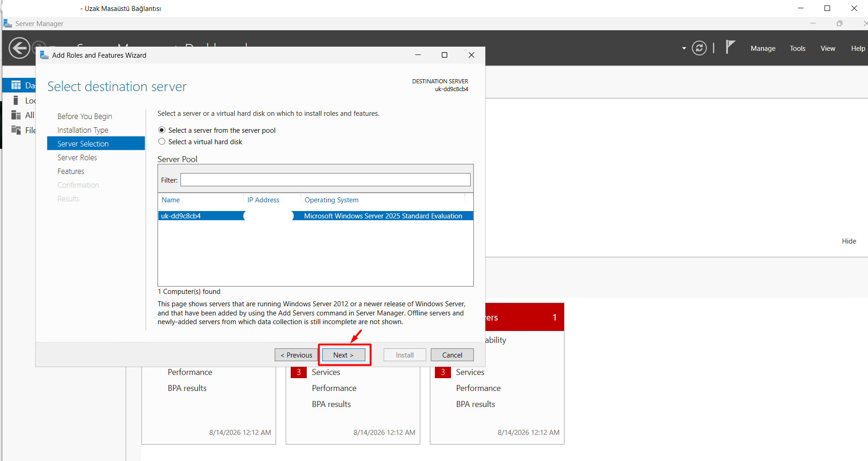
Task: Open the Tools menu
Action: click(797, 48)
